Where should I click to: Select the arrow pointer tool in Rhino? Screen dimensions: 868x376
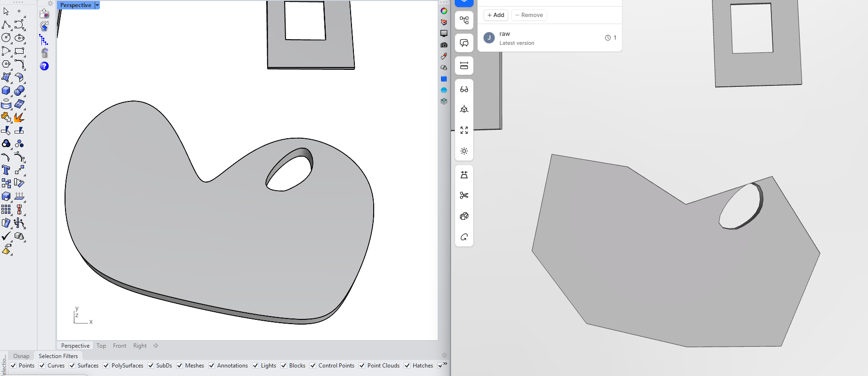coord(6,11)
